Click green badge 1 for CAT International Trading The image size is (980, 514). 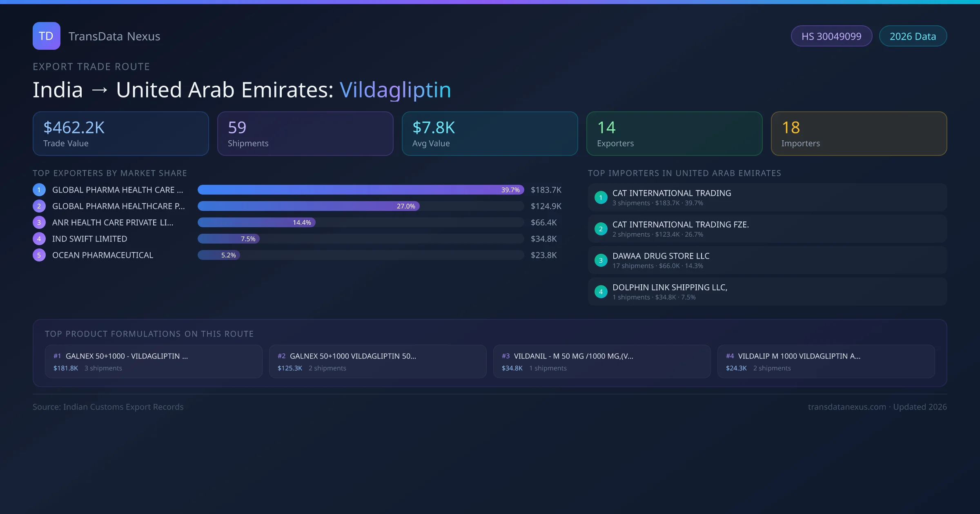pos(600,197)
